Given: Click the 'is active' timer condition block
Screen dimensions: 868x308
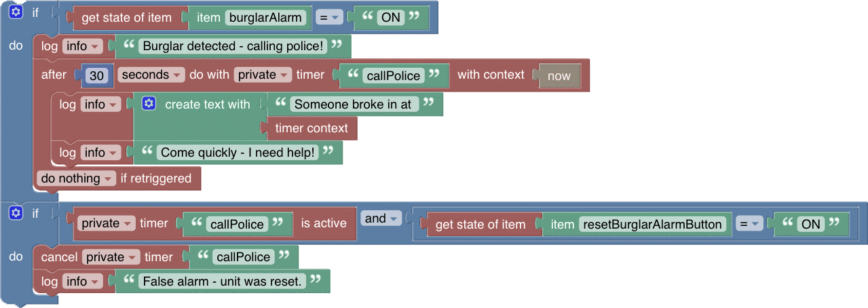Looking at the screenshot, I should point(324,223).
